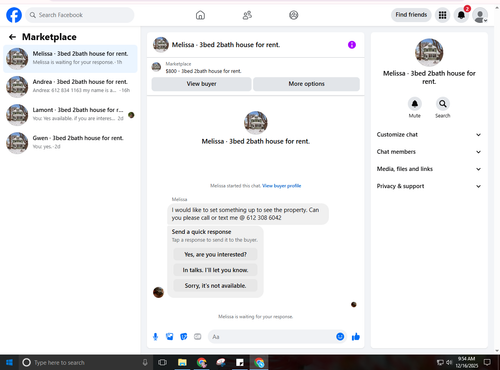Open Windows Start menu
Image resolution: width=500 pixels, height=370 pixels.
9,362
